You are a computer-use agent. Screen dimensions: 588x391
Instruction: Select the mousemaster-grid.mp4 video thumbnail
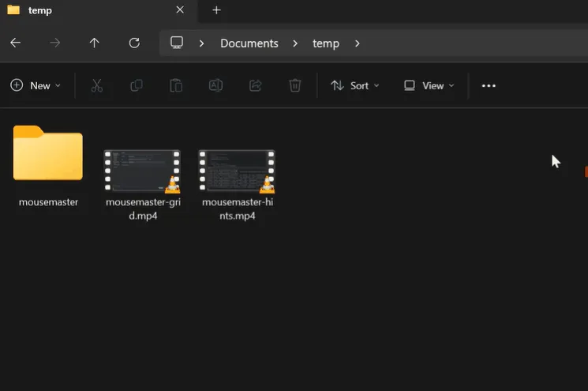(142, 171)
